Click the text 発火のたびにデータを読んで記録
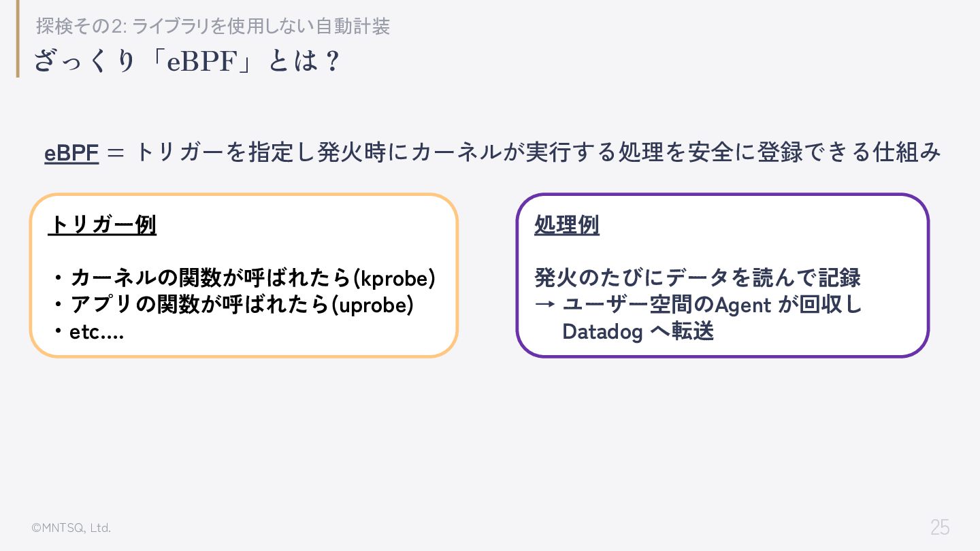 [698, 278]
